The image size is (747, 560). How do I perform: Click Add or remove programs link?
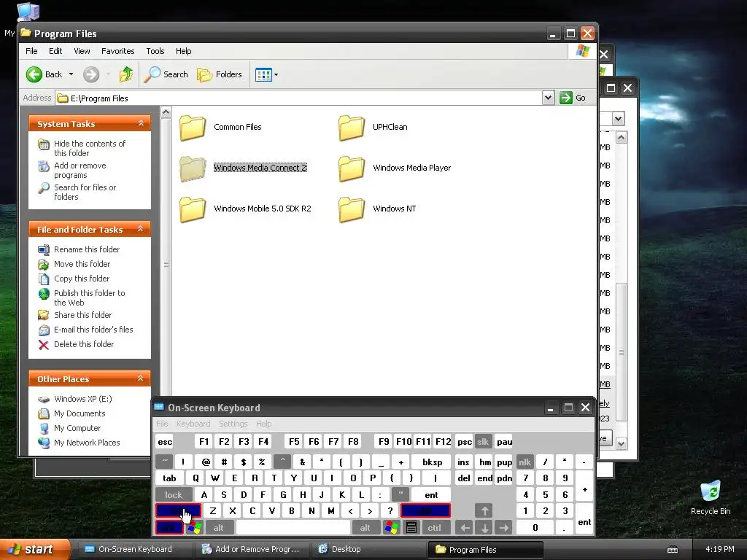pyautogui.click(x=80, y=170)
